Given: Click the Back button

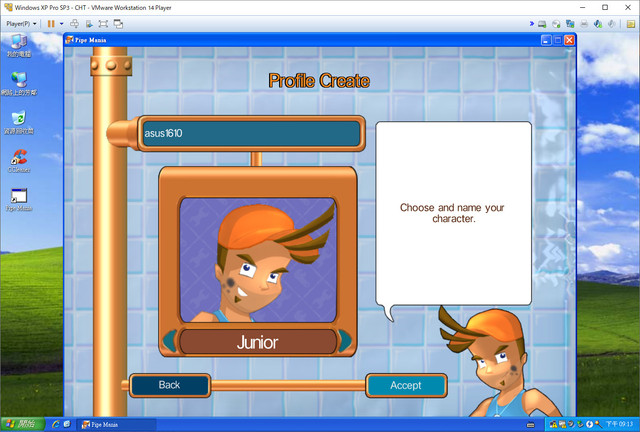Looking at the screenshot, I should [x=169, y=385].
